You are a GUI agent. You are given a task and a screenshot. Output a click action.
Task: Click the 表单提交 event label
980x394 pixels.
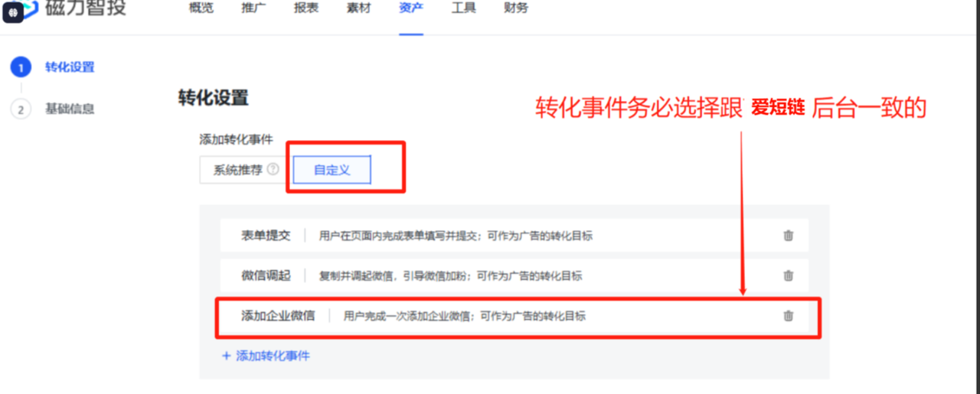tap(266, 236)
